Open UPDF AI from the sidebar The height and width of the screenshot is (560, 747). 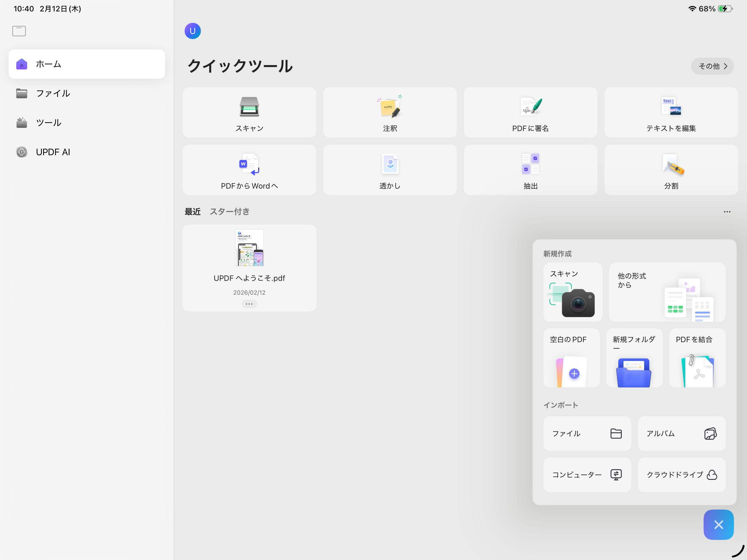(x=53, y=152)
